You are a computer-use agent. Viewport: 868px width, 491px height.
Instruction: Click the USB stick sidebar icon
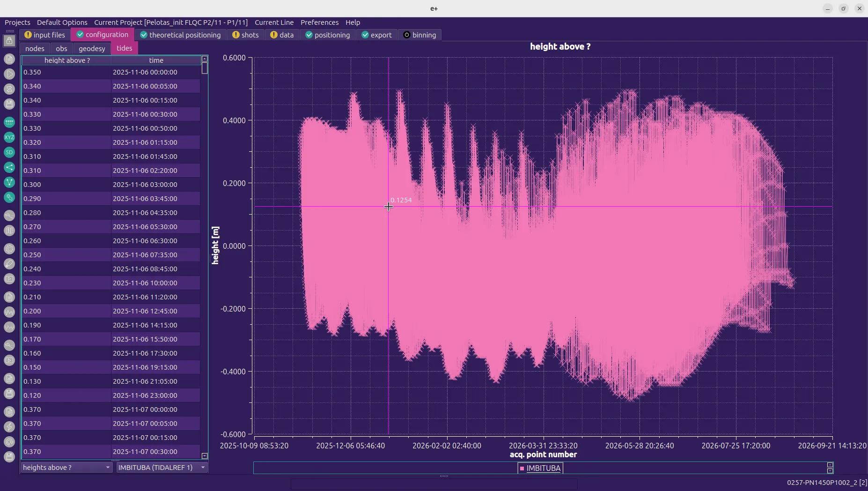pyautogui.click(x=9, y=264)
